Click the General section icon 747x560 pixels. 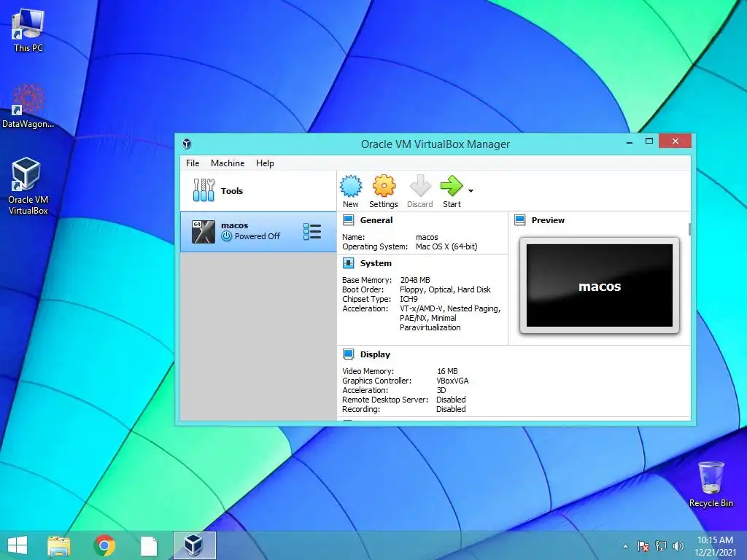click(348, 220)
